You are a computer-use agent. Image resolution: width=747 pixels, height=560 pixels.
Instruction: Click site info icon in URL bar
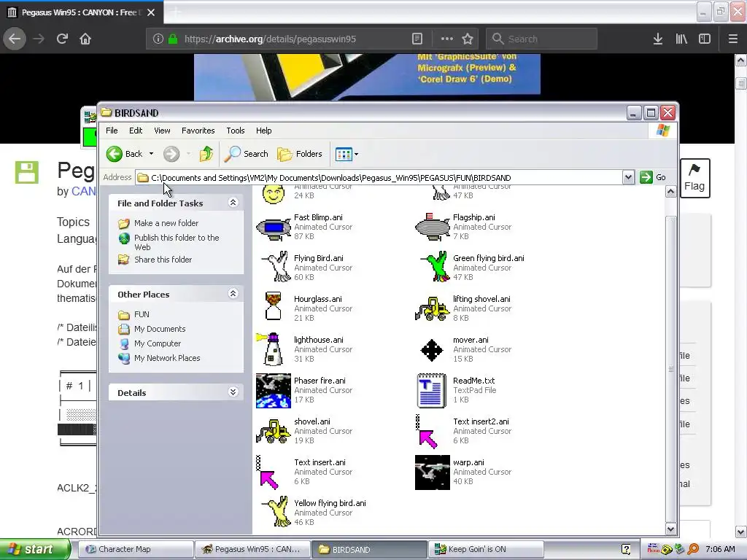click(x=158, y=39)
